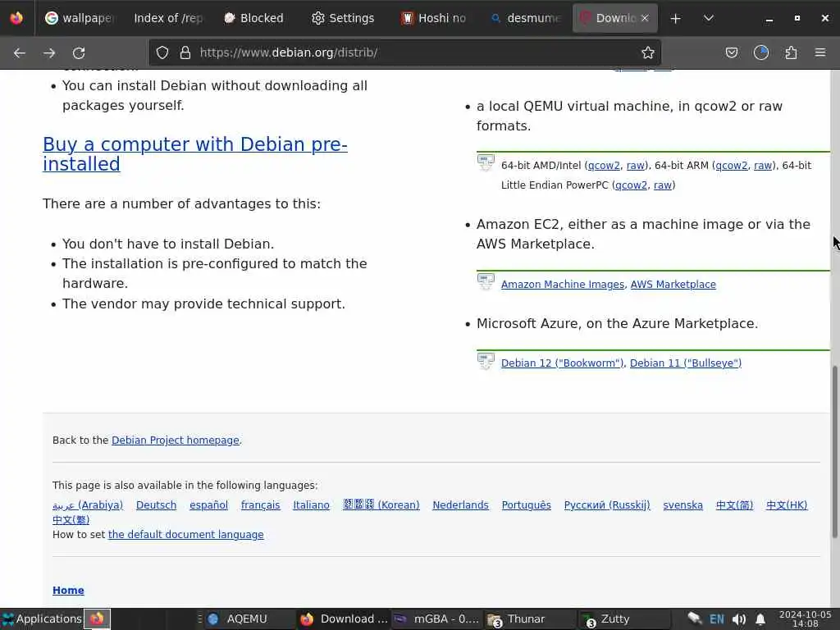Screen dimensions: 840x630
Task: Open the Extensions puzzle icon
Action: (x=791, y=52)
